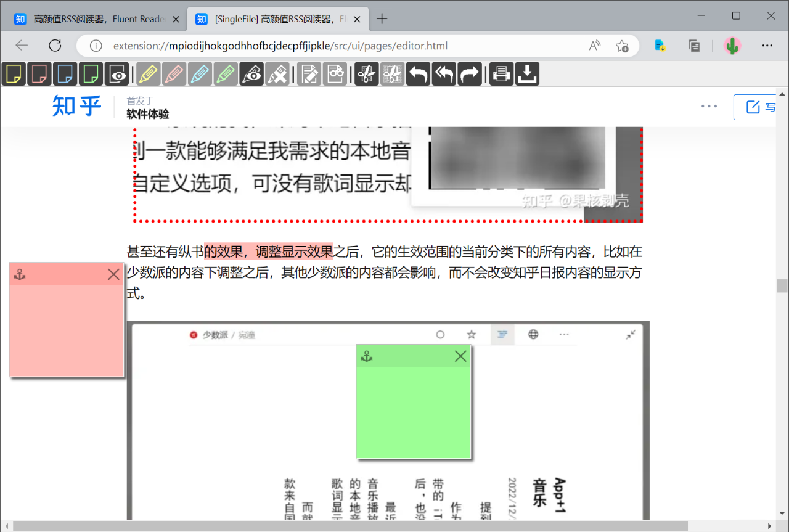Click the address bar URL

(280, 46)
